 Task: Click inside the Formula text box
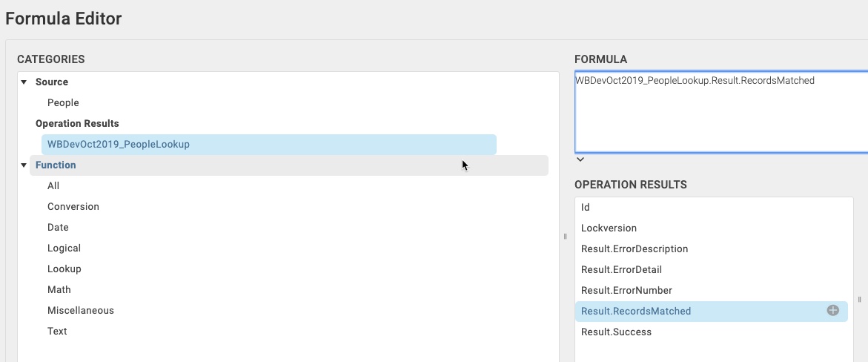[x=721, y=111]
